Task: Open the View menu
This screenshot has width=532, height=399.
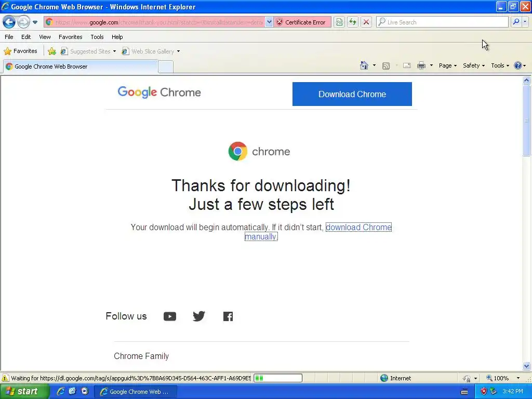Action: pos(45,37)
